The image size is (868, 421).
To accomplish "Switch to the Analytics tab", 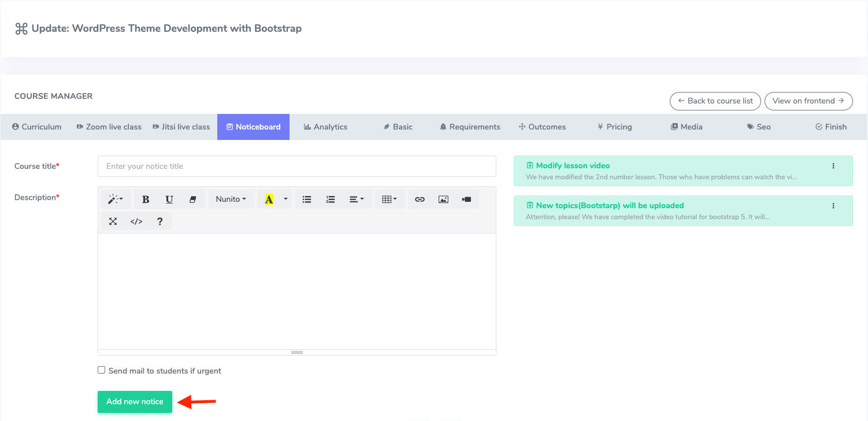I will tap(325, 127).
